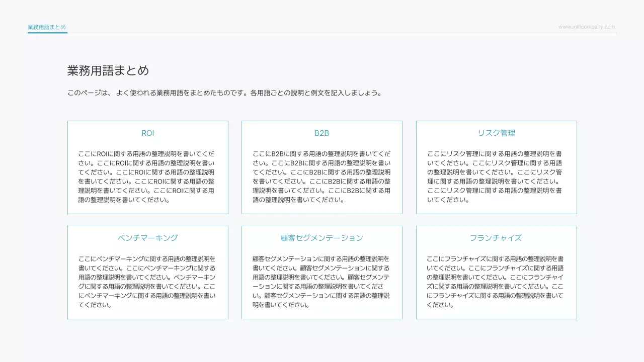
Task: Click the ROI description paragraph
Action: coord(146,176)
